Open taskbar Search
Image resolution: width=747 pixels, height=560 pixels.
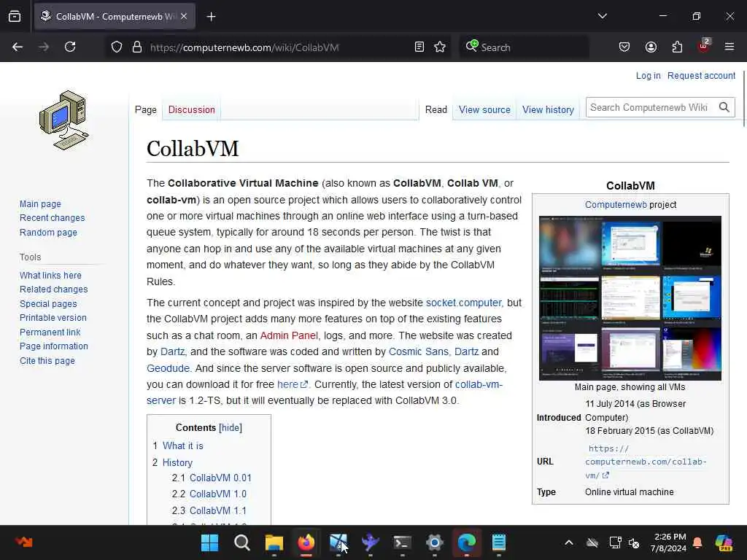[x=242, y=542]
